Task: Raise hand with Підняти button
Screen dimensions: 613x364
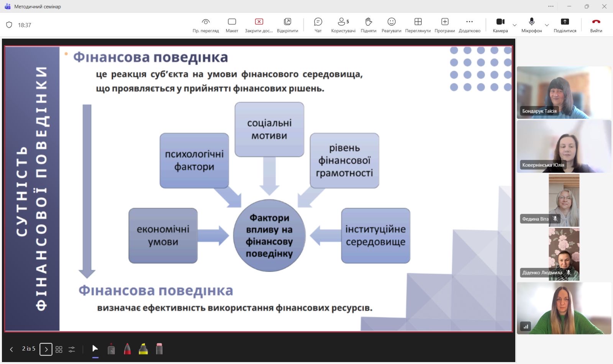Action: 368,25
